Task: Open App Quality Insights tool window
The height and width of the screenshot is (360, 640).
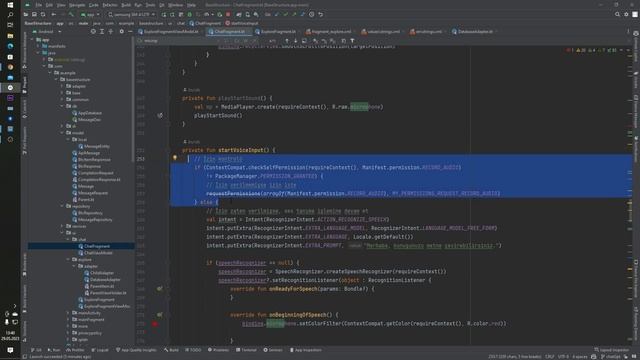Action: 136,350
